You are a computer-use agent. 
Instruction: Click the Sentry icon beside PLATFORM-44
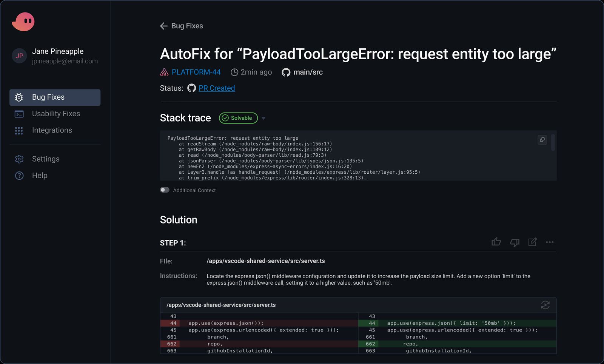coord(164,72)
